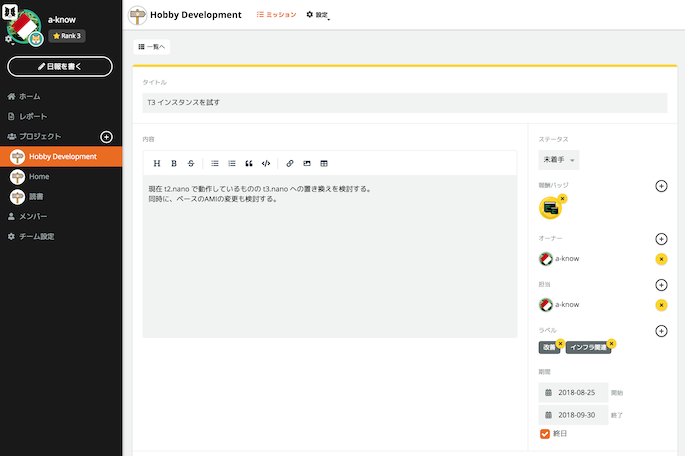Remove the reward badge

click(563, 199)
